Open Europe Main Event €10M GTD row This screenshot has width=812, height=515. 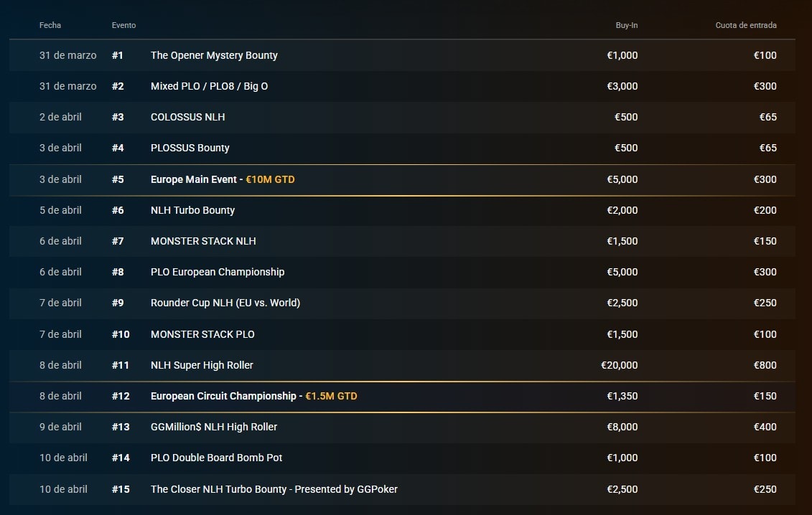(x=402, y=179)
